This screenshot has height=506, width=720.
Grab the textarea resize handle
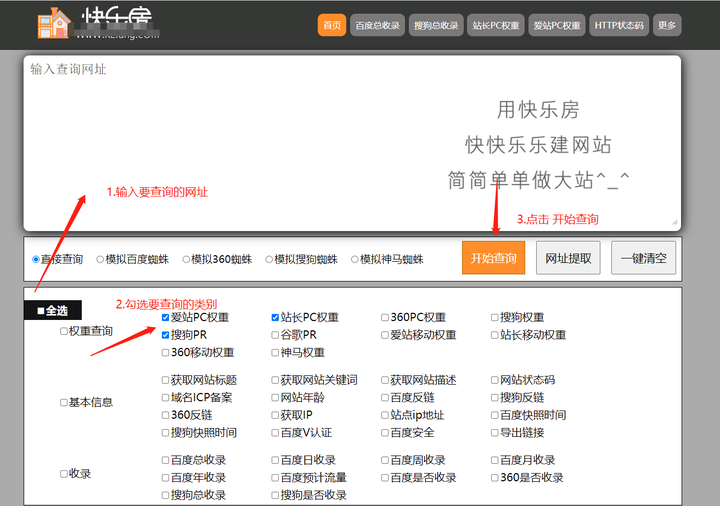[x=675, y=223]
